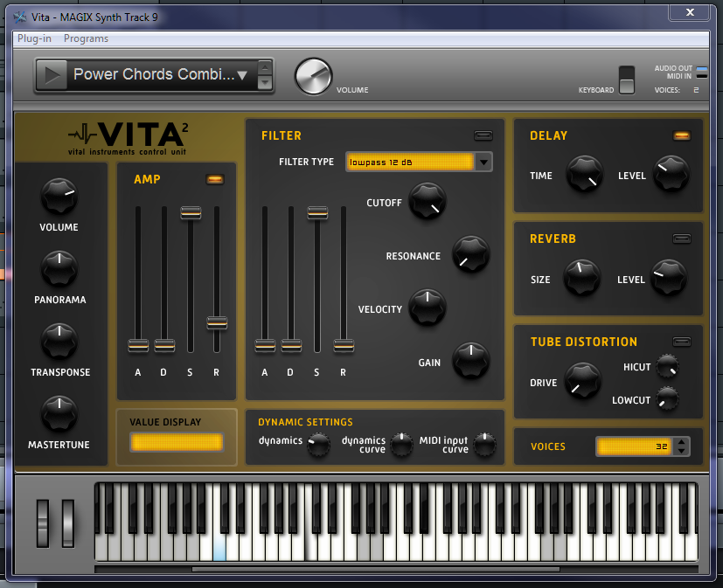The width and height of the screenshot is (723, 588).
Task: Click the dynamics curve knob
Action: pyautogui.click(x=401, y=444)
